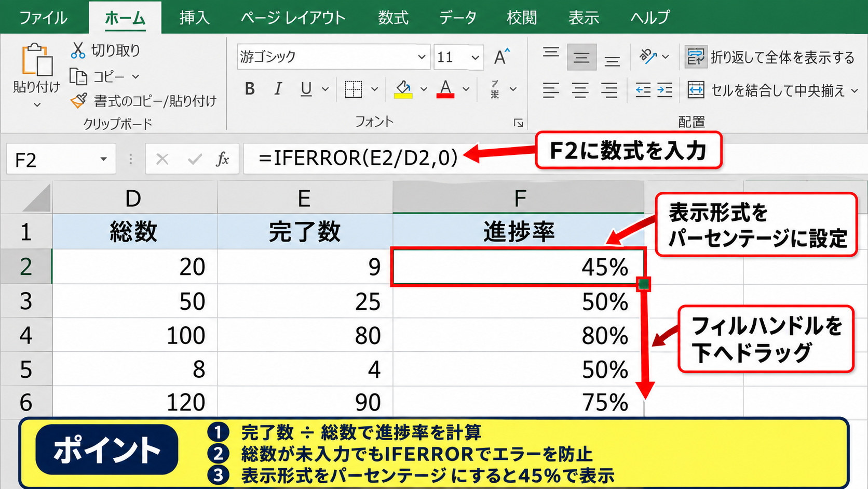Image resolution: width=868 pixels, height=489 pixels.
Task: Click inside the formula bar showing =IFERROR(E2/D2,0)
Action: [x=358, y=158]
